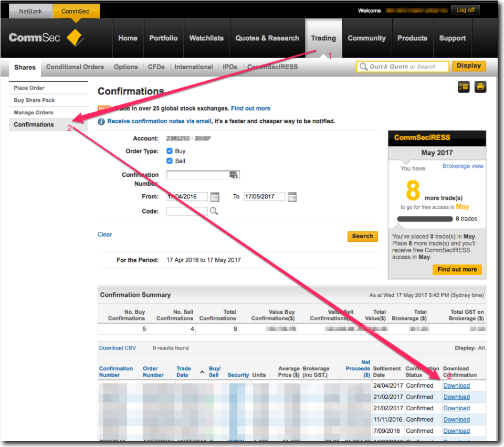Click the Quick Quote search field
Screen dimensions: 504x447
(403, 67)
